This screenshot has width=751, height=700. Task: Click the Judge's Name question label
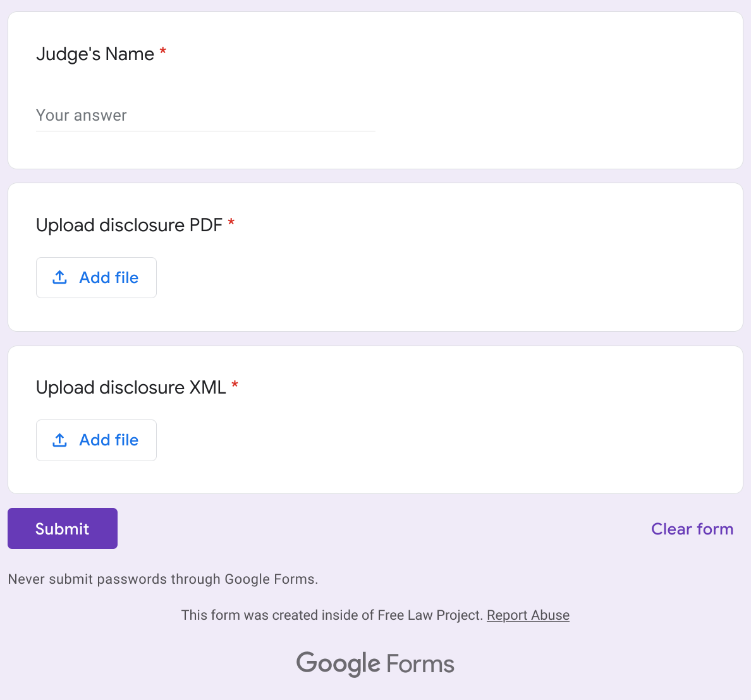pos(95,54)
